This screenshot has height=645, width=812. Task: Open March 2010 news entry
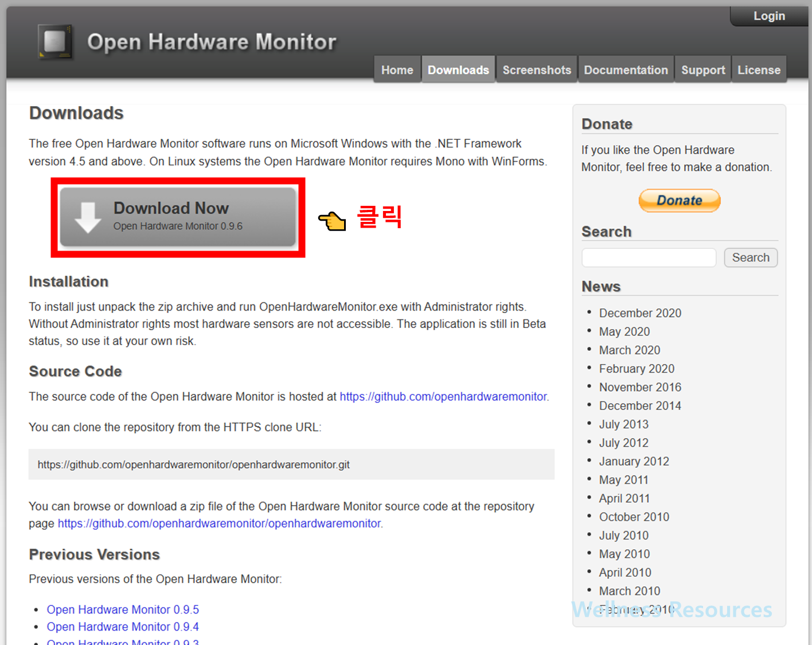tap(630, 591)
